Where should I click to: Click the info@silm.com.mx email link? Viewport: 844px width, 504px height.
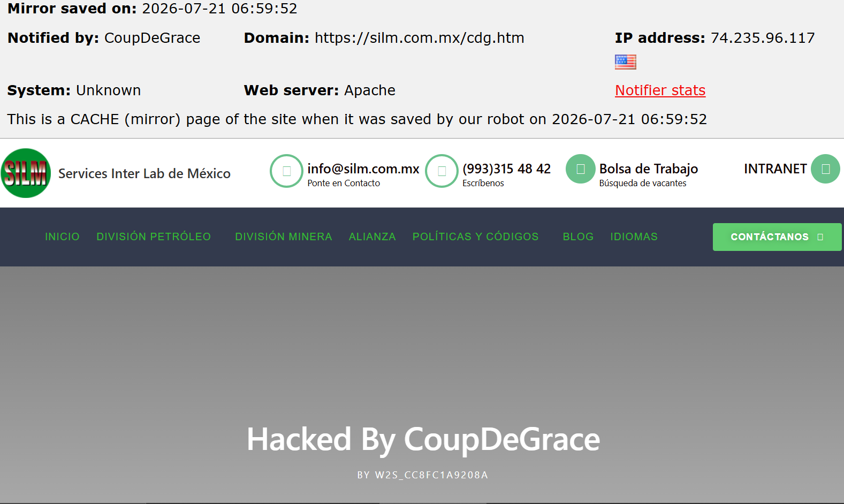[363, 169]
